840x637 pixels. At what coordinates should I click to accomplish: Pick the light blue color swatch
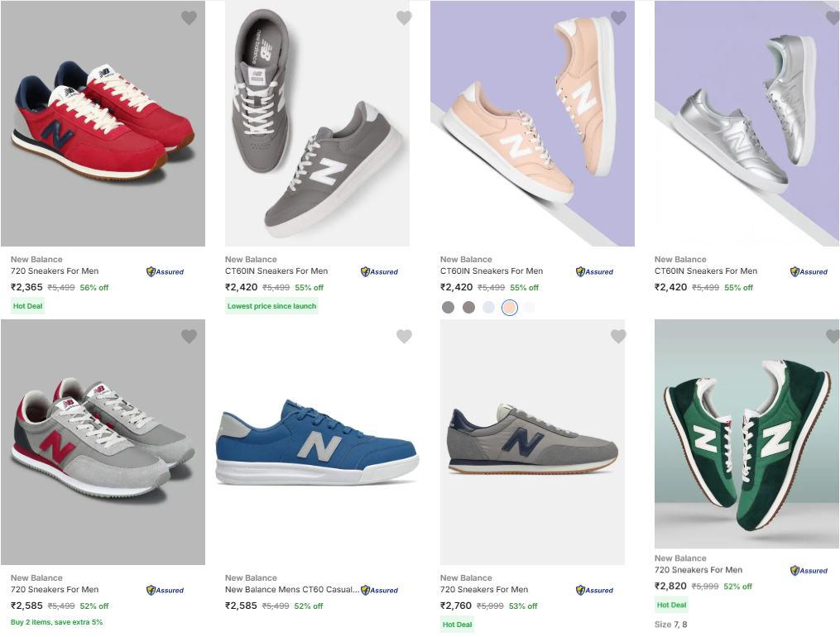click(489, 308)
